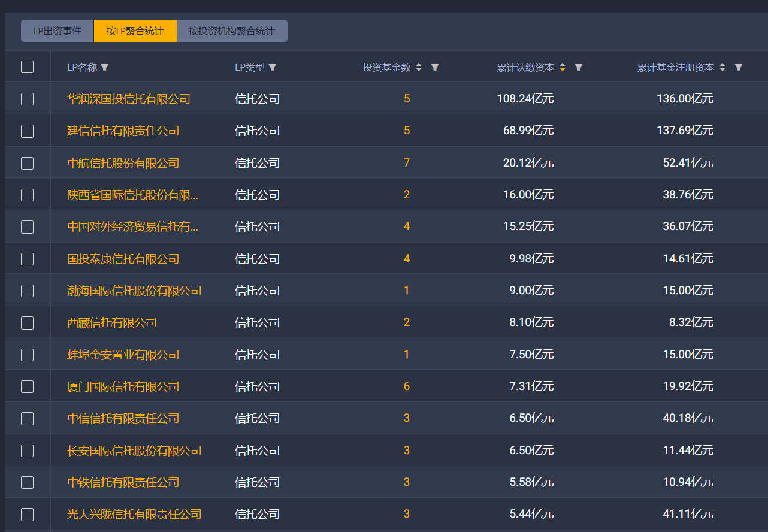This screenshot has width=768, height=532.
Task: Sort by 投资基金数 using sort arrows
Action: pos(419,67)
